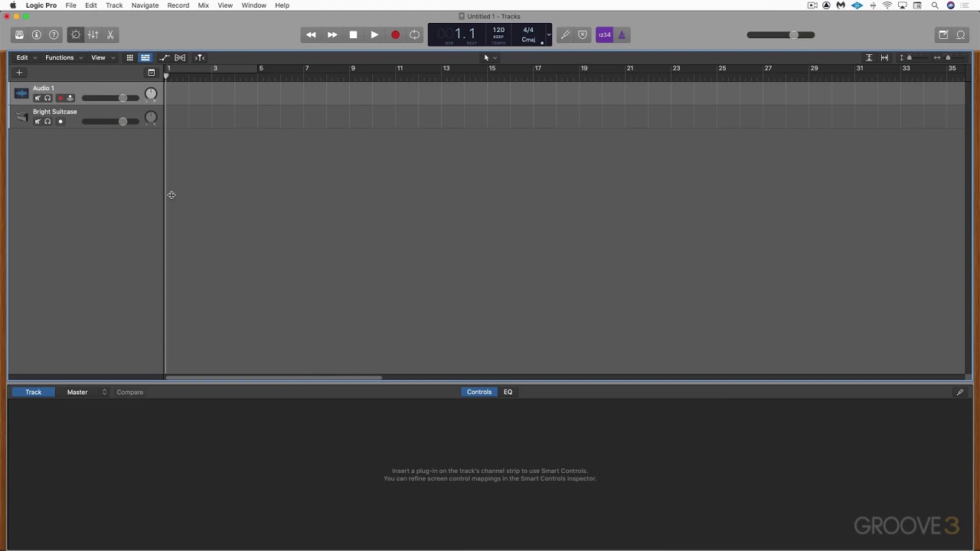Toggle the 1234 Count-in button
This screenshot has width=980, height=551.
tap(605, 34)
